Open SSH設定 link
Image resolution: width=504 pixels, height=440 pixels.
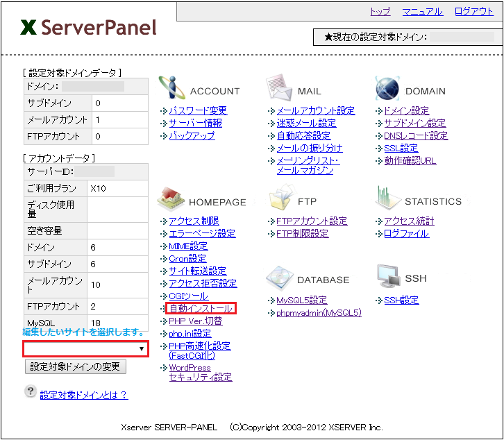pyautogui.click(x=401, y=301)
